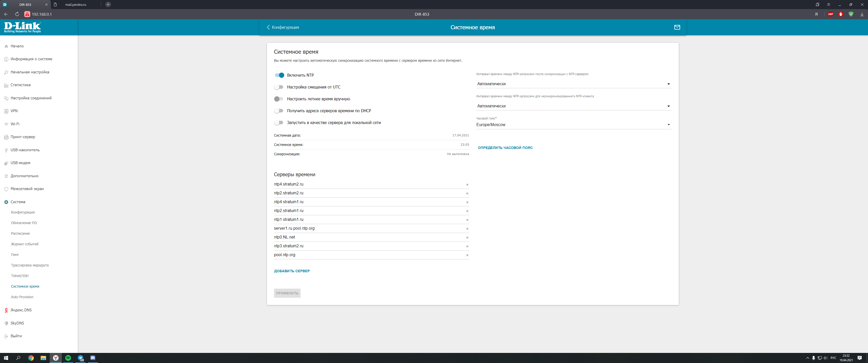Open a new browser tab
The width and height of the screenshot is (868, 363).
pos(108,4)
